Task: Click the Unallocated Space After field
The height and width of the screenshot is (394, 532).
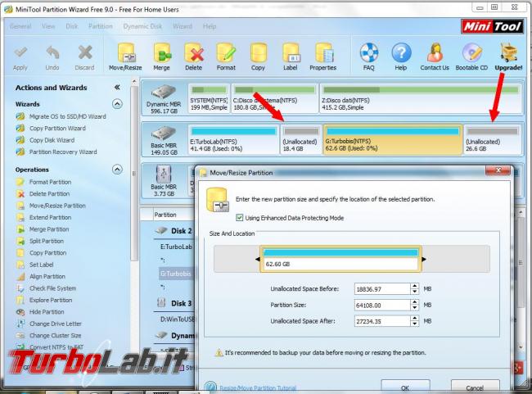Action: (382, 321)
